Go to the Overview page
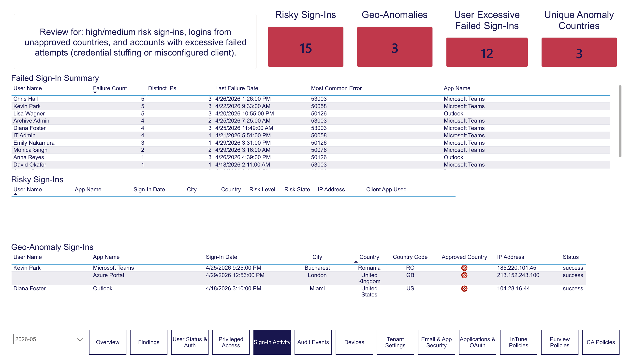The height and width of the screenshot is (364, 633). tap(108, 342)
